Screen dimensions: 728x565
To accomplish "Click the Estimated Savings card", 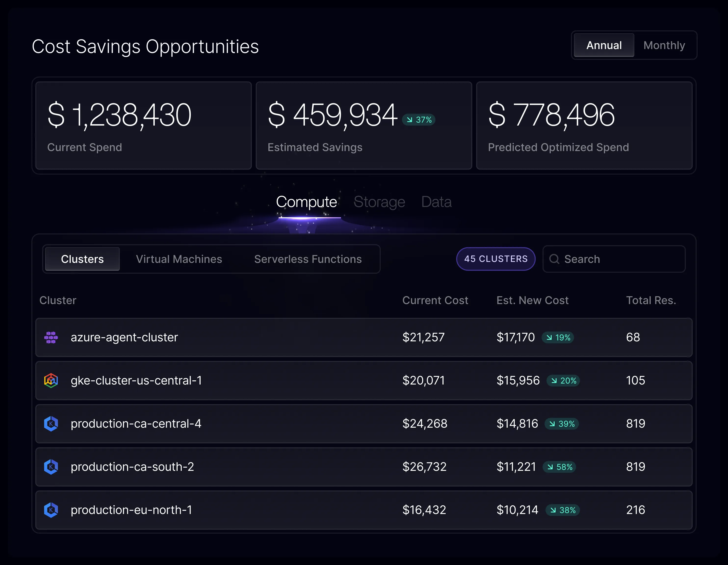I will [x=364, y=126].
